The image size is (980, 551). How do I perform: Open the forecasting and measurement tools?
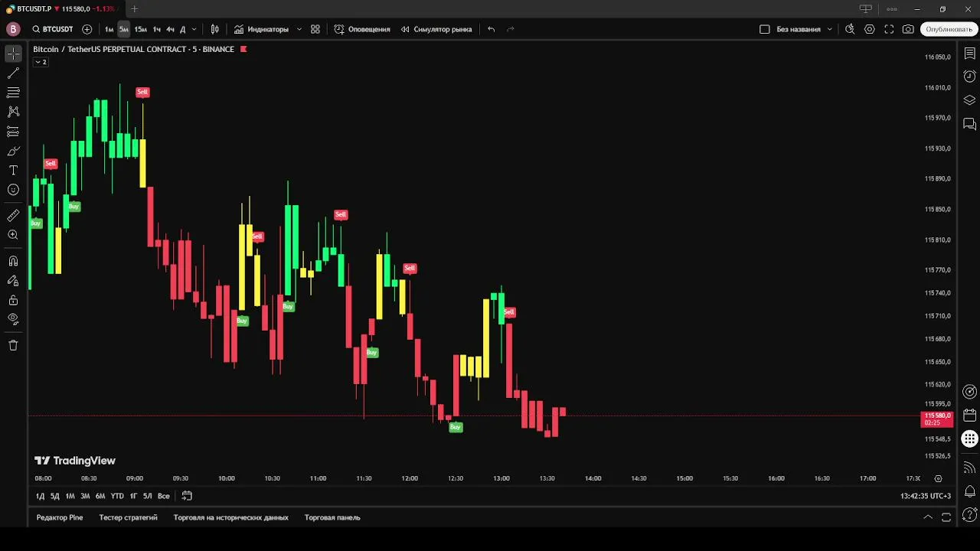[x=13, y=132]
